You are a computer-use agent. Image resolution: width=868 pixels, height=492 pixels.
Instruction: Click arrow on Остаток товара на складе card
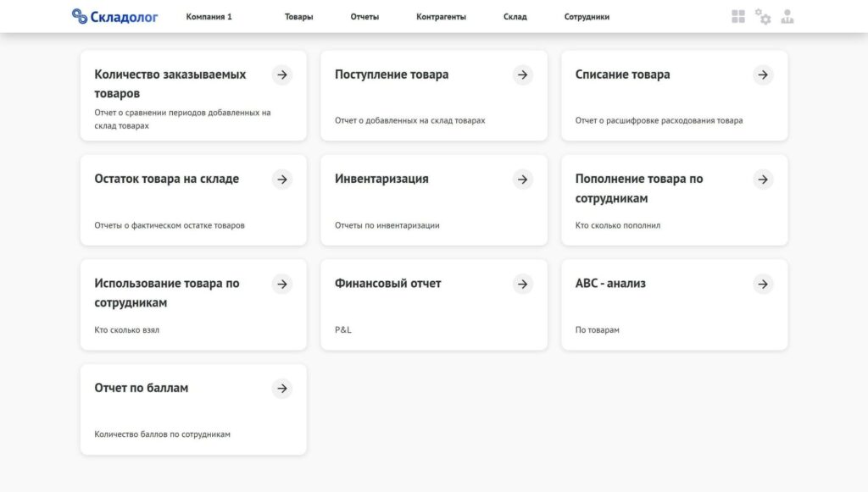(282, 180)
